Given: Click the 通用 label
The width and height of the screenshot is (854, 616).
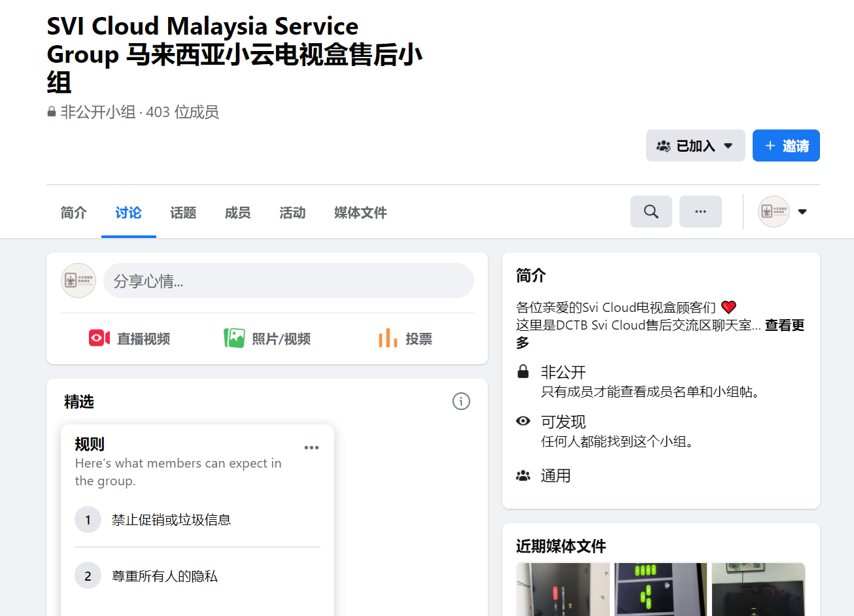Looking at the screenshot, I should point(556,475).
